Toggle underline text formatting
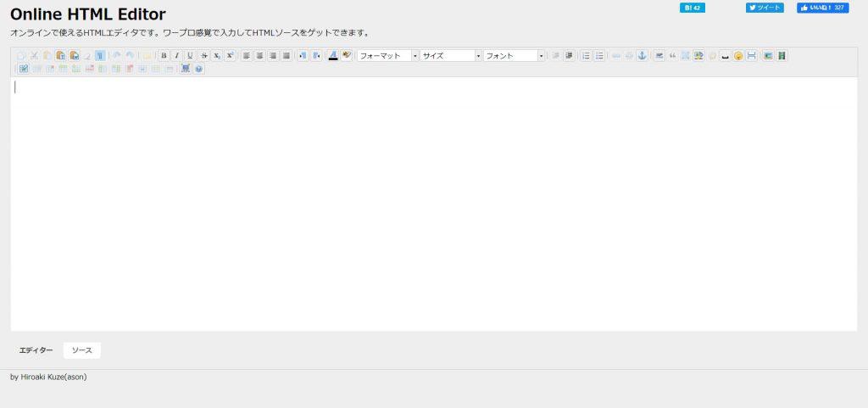Image resolution: width=868 pixels, height=408 pixels. point(190,56)
